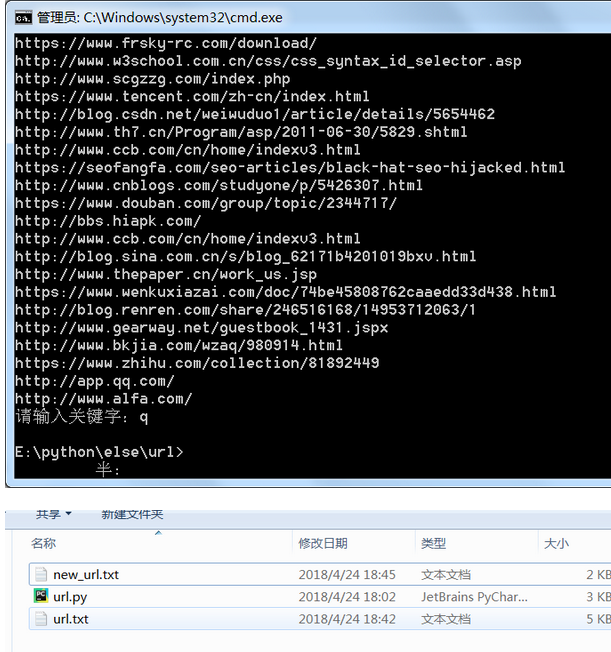
Task: Open the 共享 share dropdown
Action: [x=53, y=514]
